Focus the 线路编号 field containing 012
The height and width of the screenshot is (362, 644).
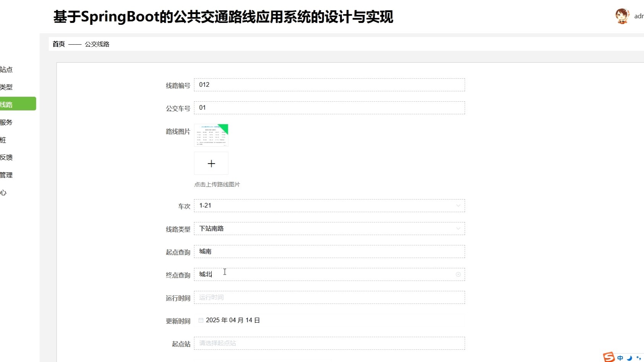pyautogui.click(x=329, y=85)
